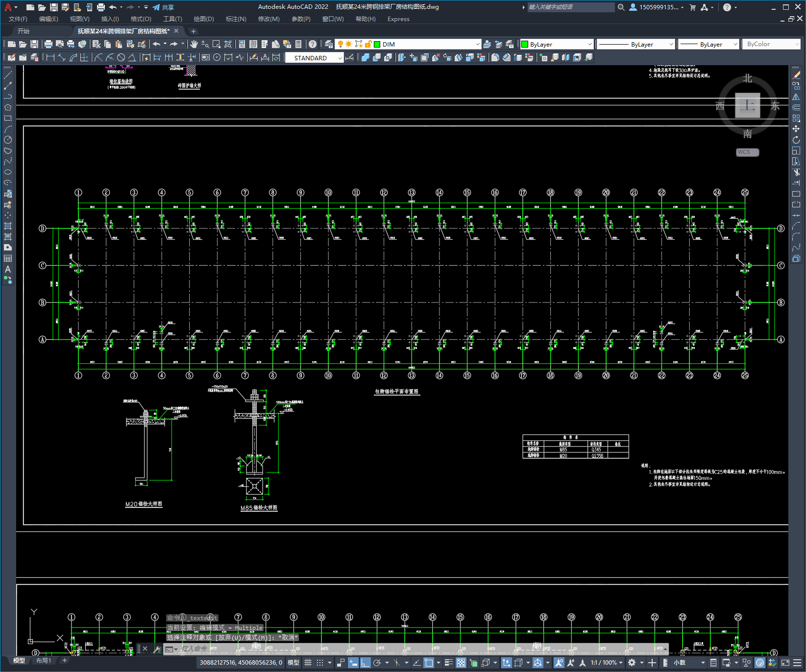The height and width of the screenshot is (672, 806).
Task: Open the 标注(N) menu
Action: click(x=236, y=19)
